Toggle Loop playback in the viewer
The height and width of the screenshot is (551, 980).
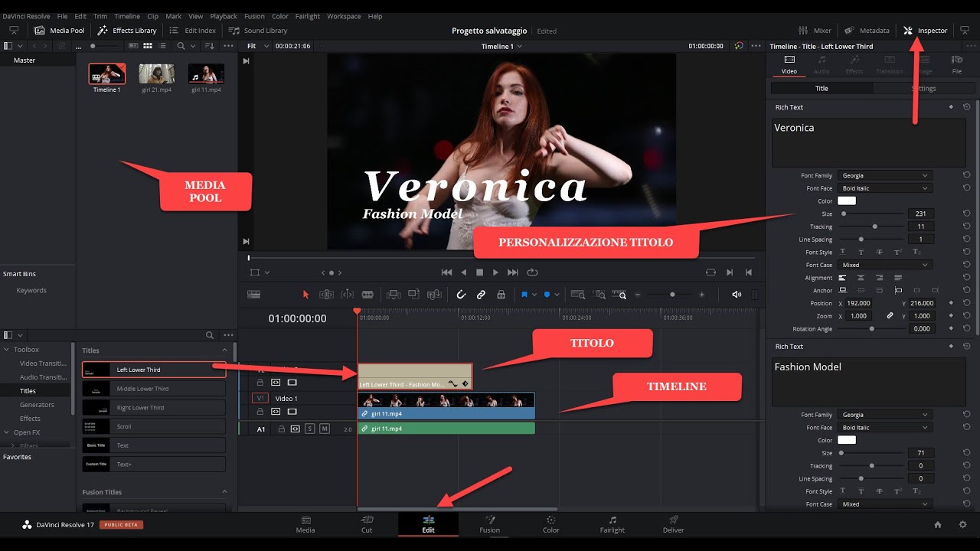pos(532,272)
